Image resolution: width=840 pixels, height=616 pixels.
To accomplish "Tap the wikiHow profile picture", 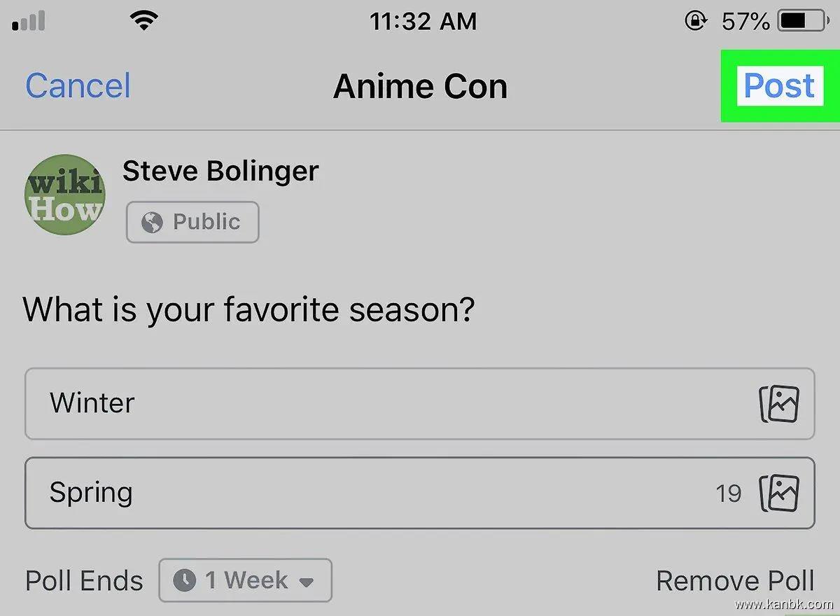I will [x=64, y=195].
